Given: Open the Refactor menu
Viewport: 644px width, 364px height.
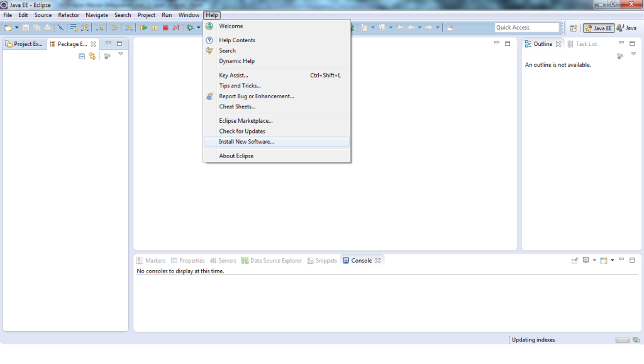Looking at the screenshot, I should 68,15.
